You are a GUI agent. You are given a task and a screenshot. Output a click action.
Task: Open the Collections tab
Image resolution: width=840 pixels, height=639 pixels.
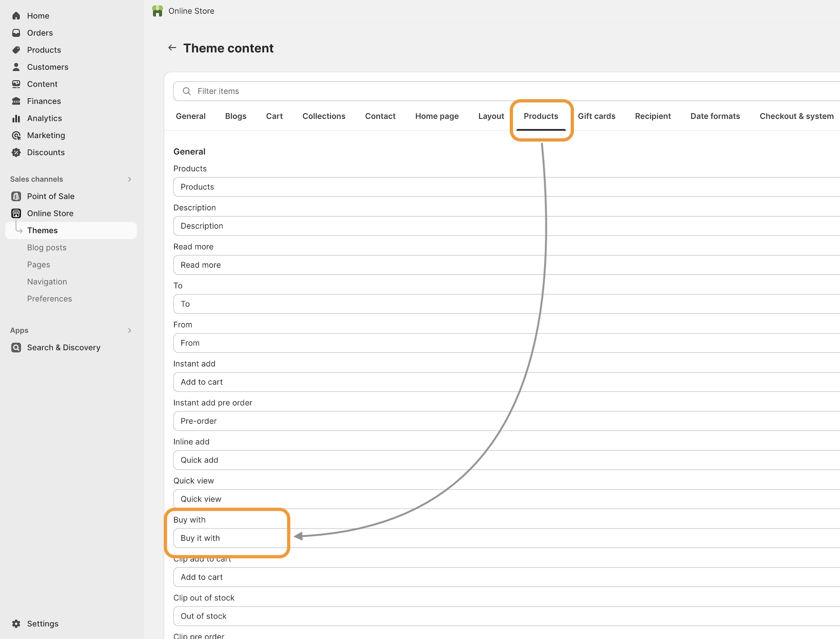324,116
